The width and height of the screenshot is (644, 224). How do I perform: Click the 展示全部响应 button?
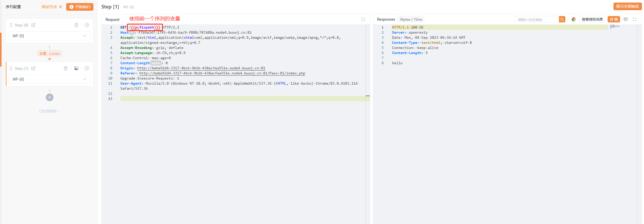pyautogui.click(x=627, y=6)
